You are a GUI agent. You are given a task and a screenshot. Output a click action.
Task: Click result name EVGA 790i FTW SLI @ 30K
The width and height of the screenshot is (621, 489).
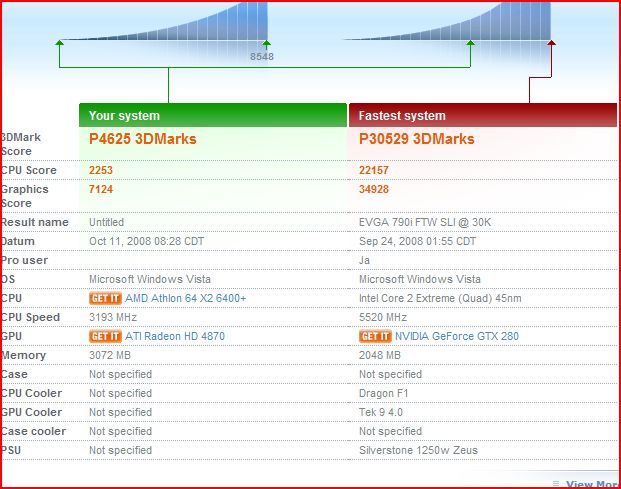coord(425,222)
